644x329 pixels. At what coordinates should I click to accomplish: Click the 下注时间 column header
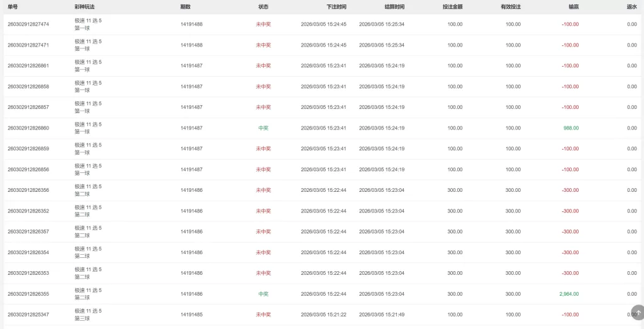click(336, 7)
